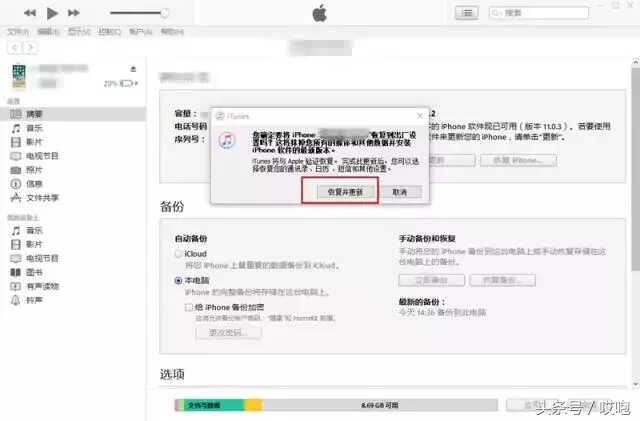Viewport: 640px width, 421px height.
Task: Click the 影片 icon under settings
Action: 16,142
